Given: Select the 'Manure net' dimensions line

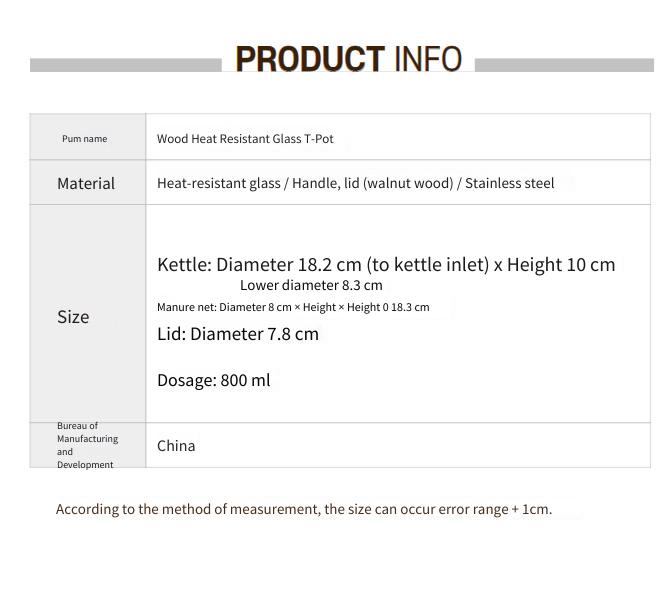Looking at the screenshot, I should click(293, 307).
